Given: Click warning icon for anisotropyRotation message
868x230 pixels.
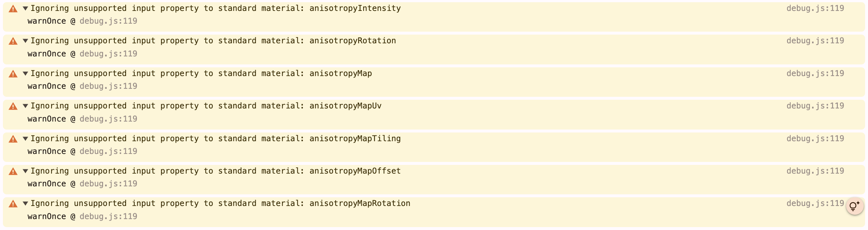Looking at the screenshot, I should click(13, 41).
